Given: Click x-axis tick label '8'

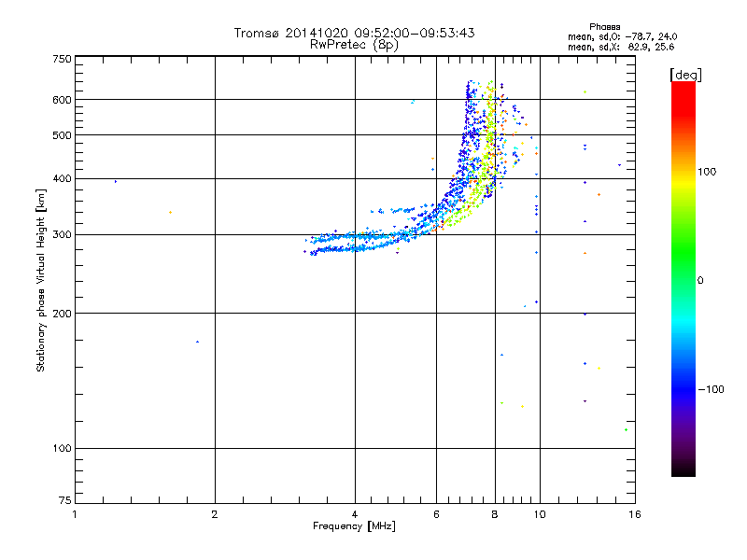Looking at the screenshot, I should (495, 514).
